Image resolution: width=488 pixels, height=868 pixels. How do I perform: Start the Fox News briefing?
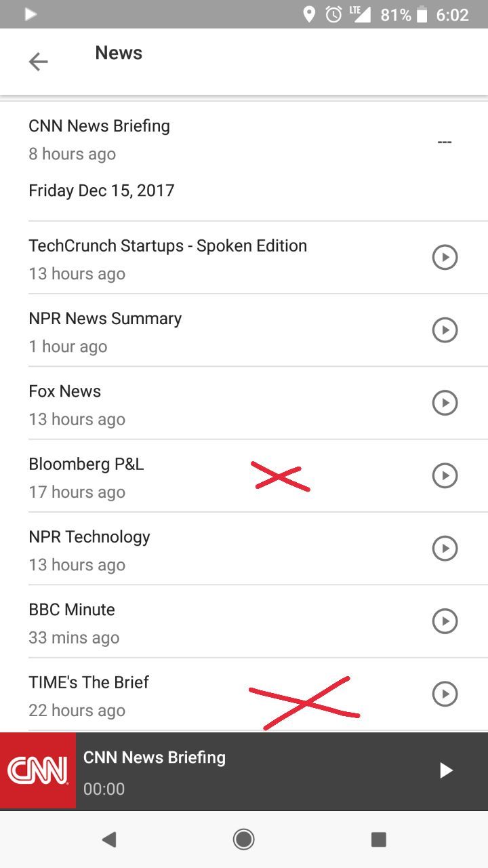click(x=445, y=403)
